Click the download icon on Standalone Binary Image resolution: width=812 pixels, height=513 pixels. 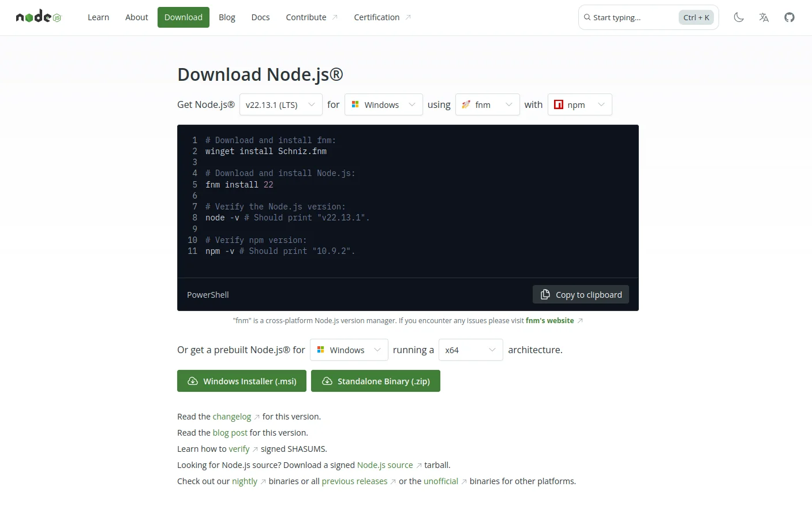tap(327, 381)
